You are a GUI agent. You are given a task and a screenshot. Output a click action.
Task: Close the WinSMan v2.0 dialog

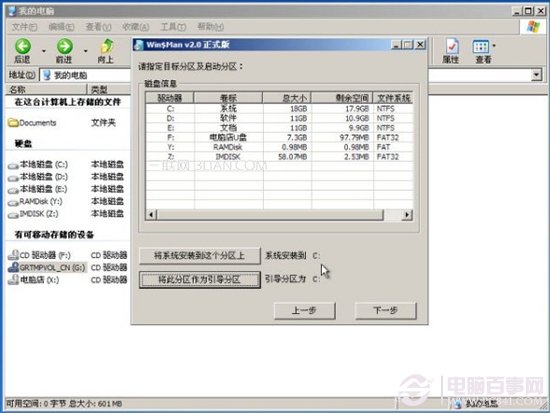420,45
